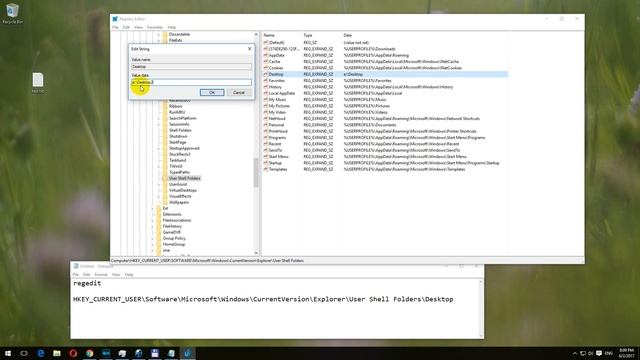This screenshot has width=640, height=360.
Task: Click the taskbar clock
Action: 626,353
